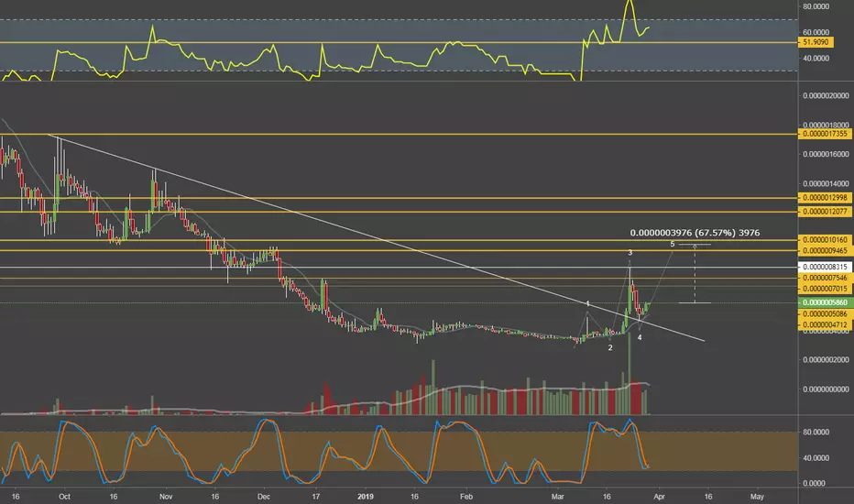The width and height of the screenshot is (854, 504).
Task: Select Elliott wave label 2
Action: tap(610, 347)
